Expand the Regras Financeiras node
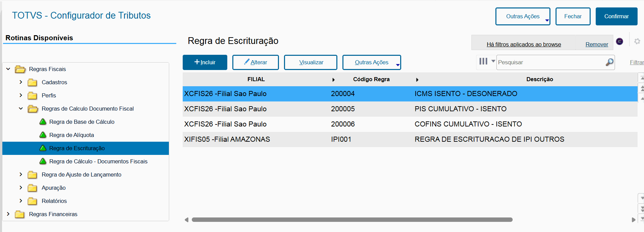Image resolution: width=644 pixels, height=232 pixels. point(8,214)
